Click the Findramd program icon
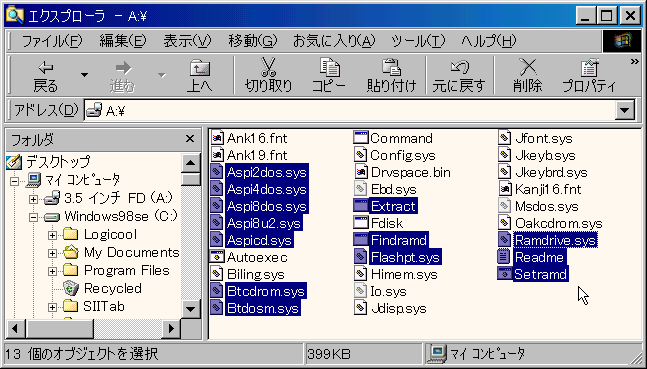647x369 pixels. 361,240
